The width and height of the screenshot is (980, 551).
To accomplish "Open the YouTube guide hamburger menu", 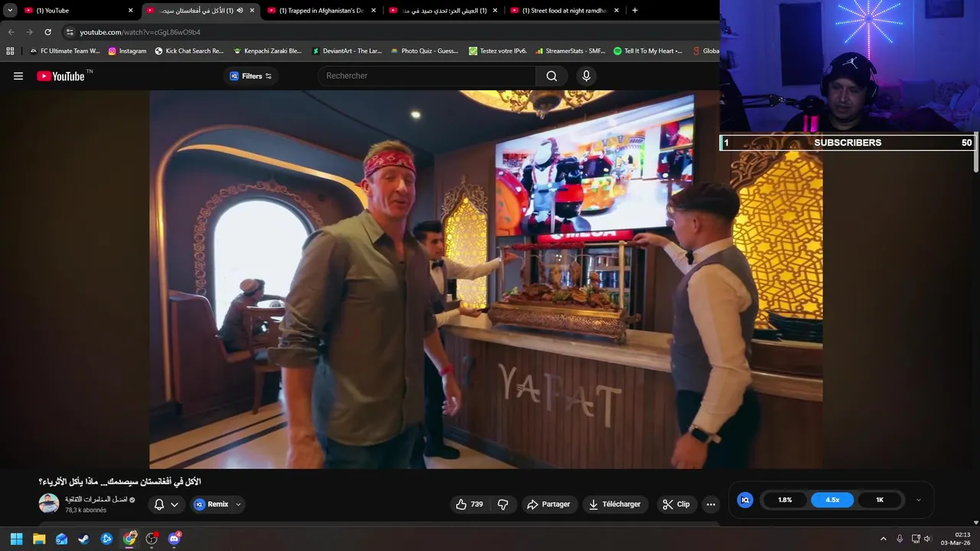I will click(x=18, y=76).
